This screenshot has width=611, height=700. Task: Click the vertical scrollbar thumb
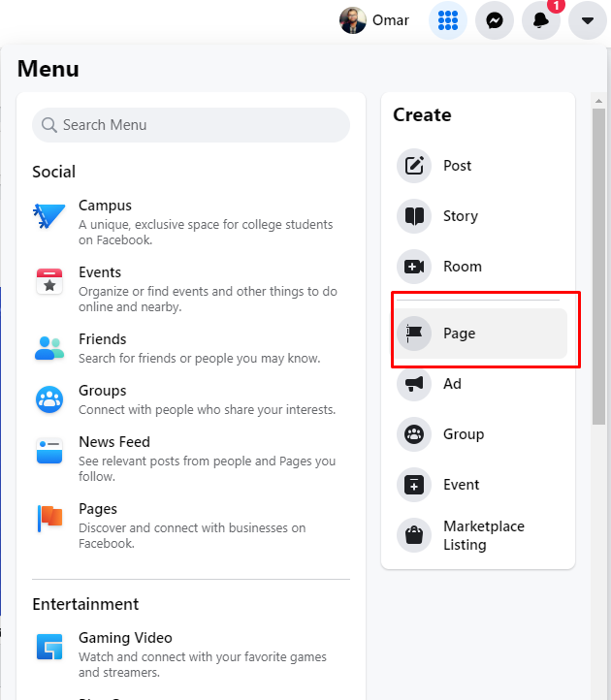pyautogui.click(x=598, y=267)
